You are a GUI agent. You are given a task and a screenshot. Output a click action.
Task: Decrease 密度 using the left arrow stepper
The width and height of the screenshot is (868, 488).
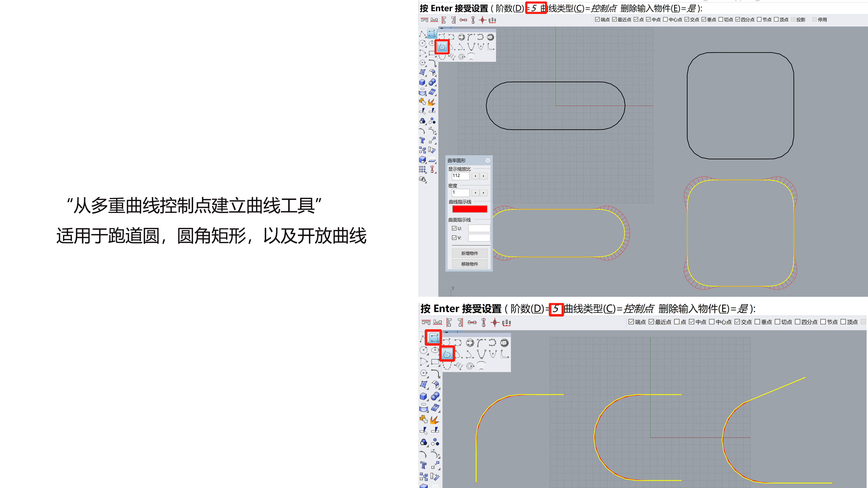pos(475,193)
